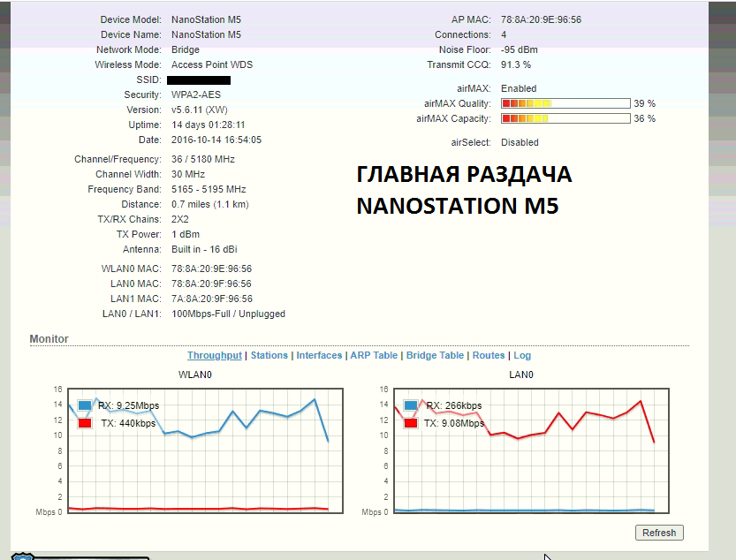Click the WLAN0 RX: 9.25Mbps label
Screen dimensions: 736x560
[129, 405]
